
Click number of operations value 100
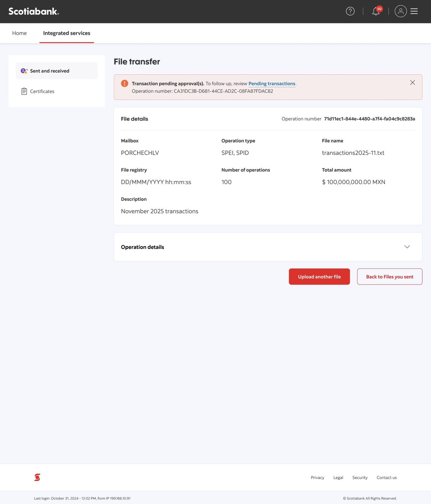(x=227, y=182)
